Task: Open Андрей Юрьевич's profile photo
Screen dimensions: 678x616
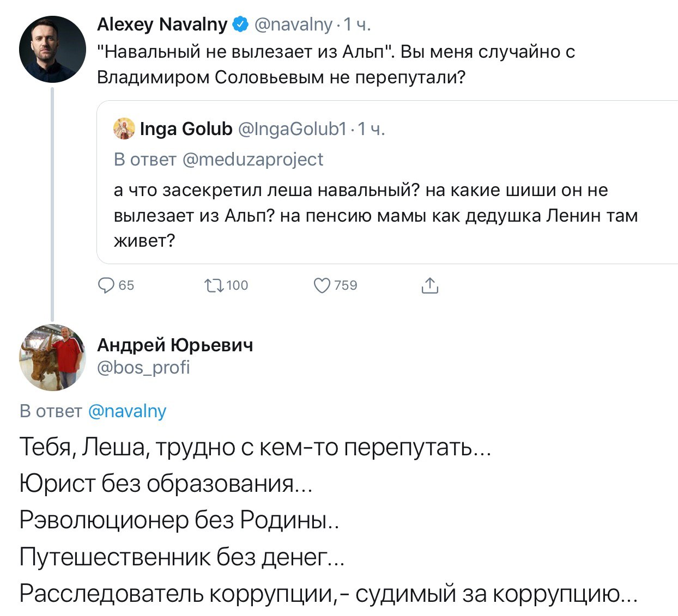Action: pos(52,358)
